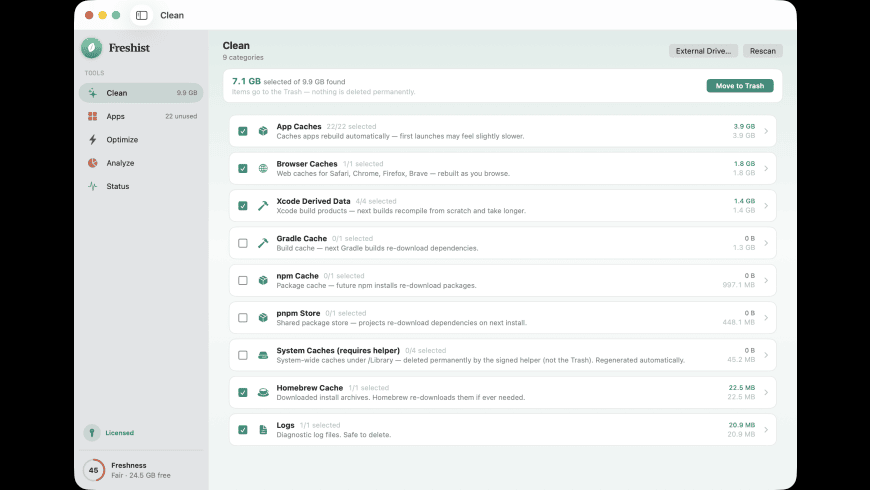Click the key icon next to Licensed
The image size is (870, 490).
(x=92, y=432)
